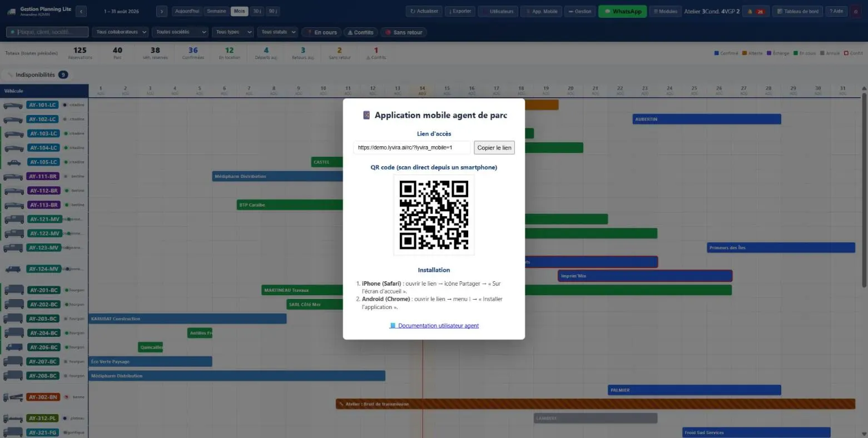Toggle Confirmé in the legend

click(x=726, y=53)
